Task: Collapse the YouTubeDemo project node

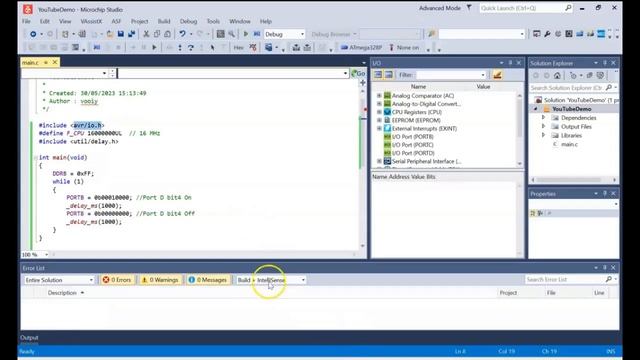Action: [x=536, y=109]
